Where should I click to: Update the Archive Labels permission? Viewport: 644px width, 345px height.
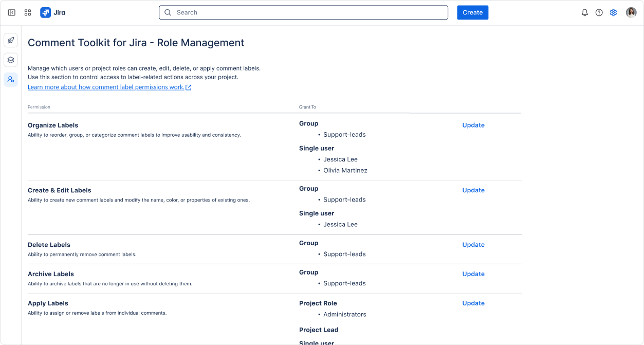tap(473, 274)
